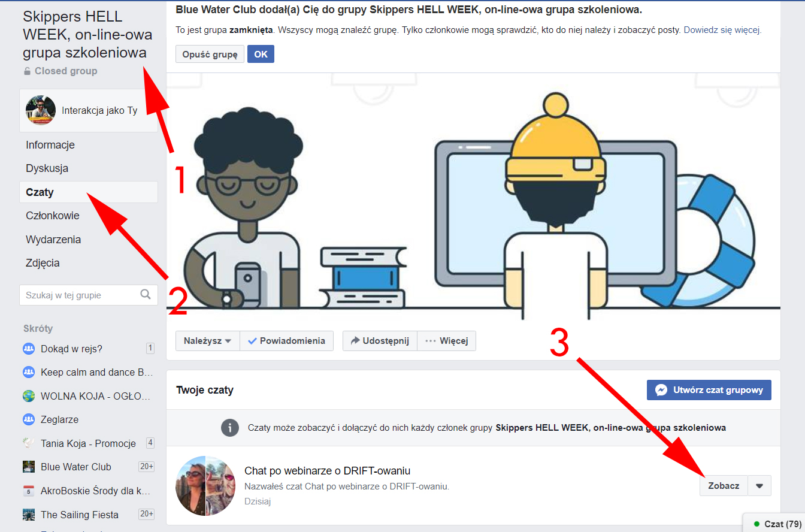Click the Interakcja jako Ty selector
Viewport: 805px width, 532px height.
[89, 111]
